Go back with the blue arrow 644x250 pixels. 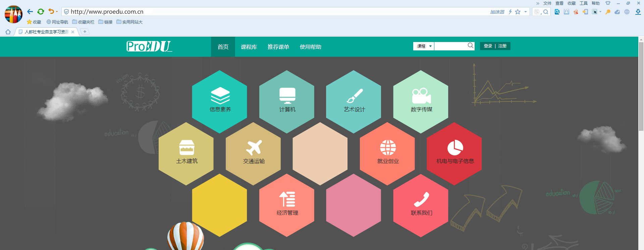coord(30,12)
